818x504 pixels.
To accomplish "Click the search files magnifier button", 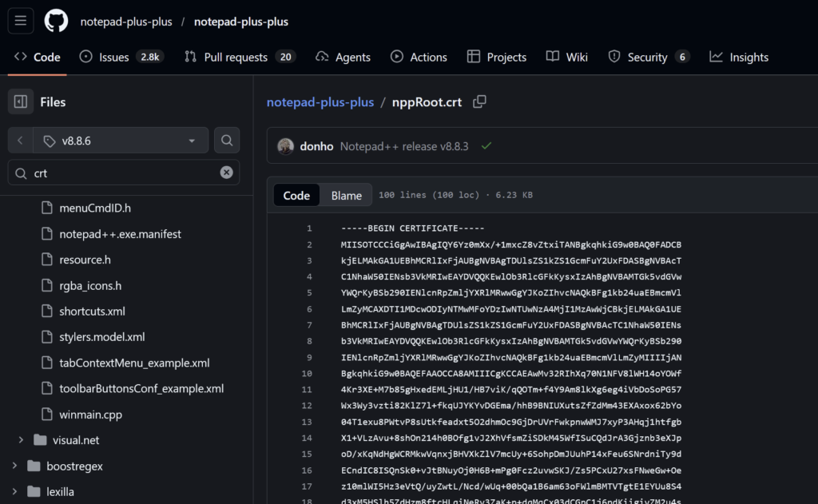I will coord(227,141).
